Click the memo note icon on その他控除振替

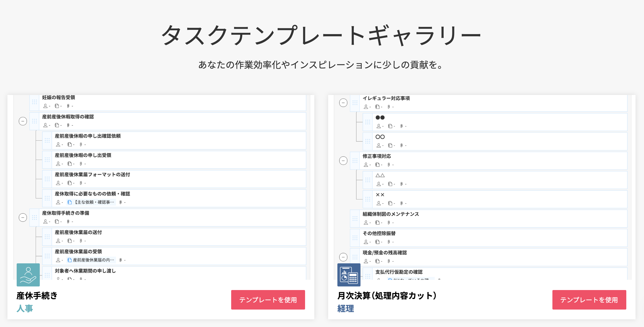(x=377, y=242)
